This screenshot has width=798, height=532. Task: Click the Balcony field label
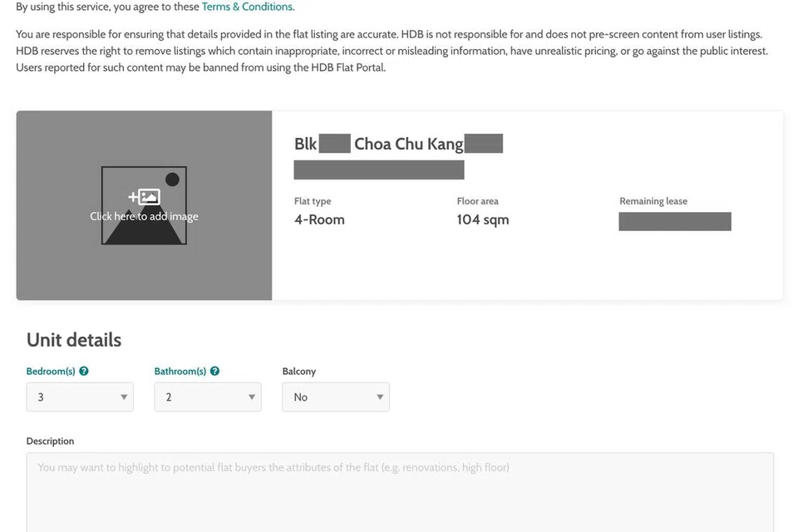click(299, 372)
